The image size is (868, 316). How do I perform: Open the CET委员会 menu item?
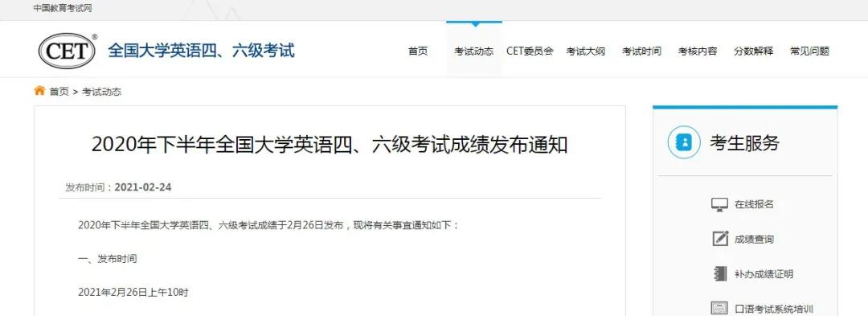pos(530,51)
